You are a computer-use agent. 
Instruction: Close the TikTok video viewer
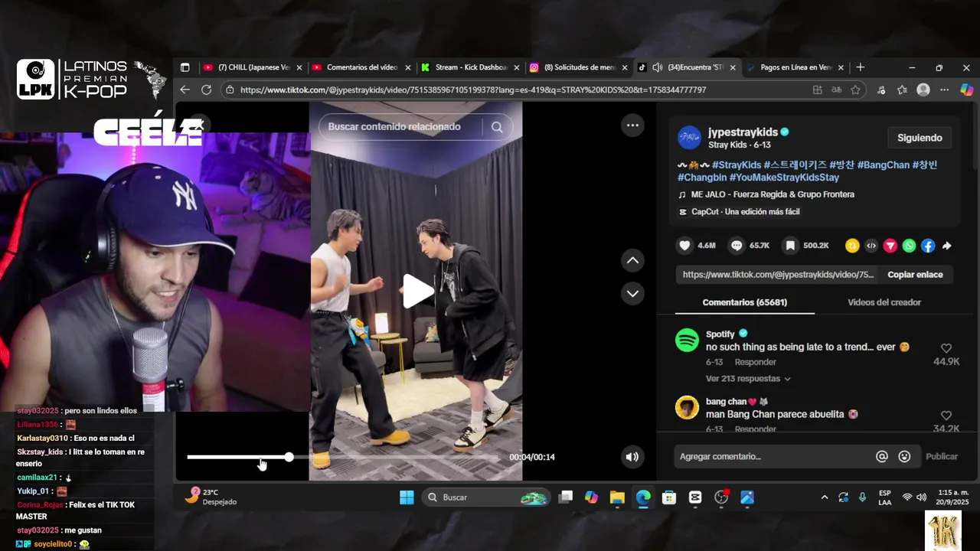pyautogui.click(x=198, y=126)
